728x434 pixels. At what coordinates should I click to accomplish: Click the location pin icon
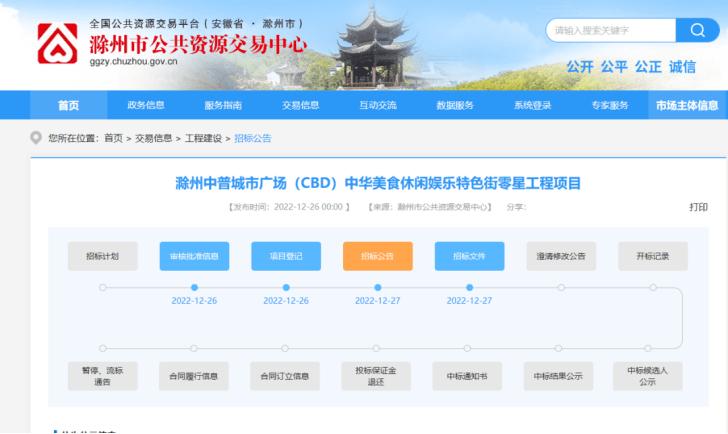point(36,138)
